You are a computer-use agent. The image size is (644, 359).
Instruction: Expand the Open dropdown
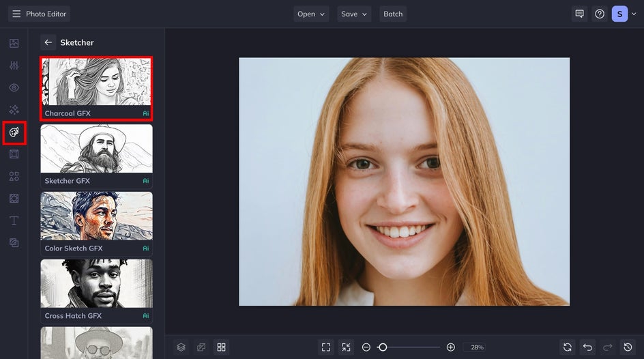pyautogui.click(x=311, y=14)
